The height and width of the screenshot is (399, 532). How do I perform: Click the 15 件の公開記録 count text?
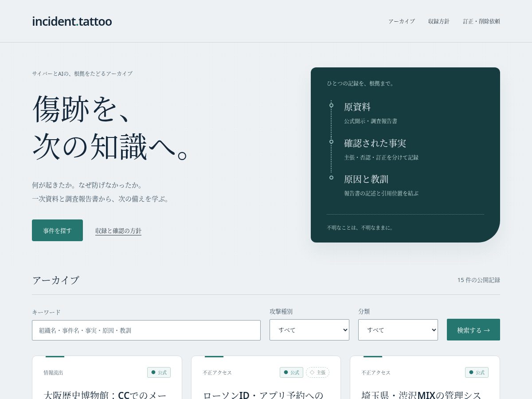(x=479, y=280)
